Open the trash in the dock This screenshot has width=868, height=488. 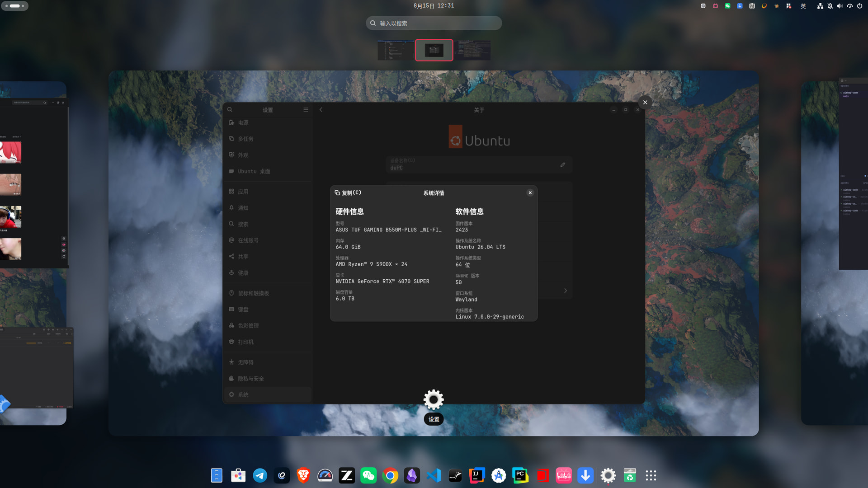[630, 475]
